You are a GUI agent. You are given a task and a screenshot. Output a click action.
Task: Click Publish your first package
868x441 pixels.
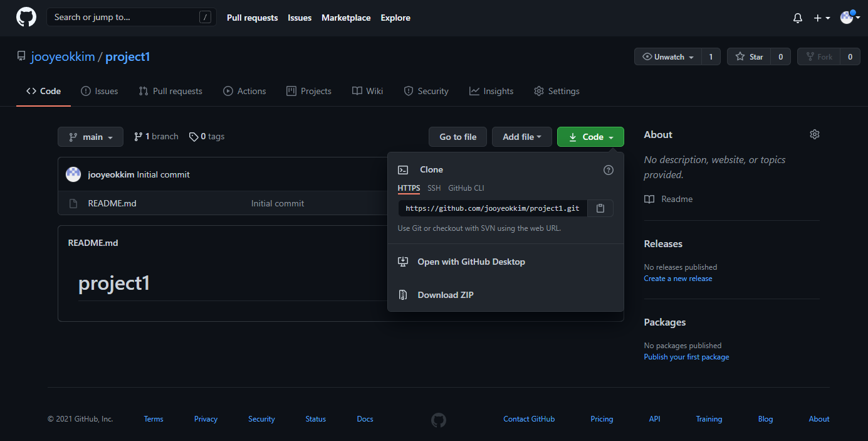[687, 357]
